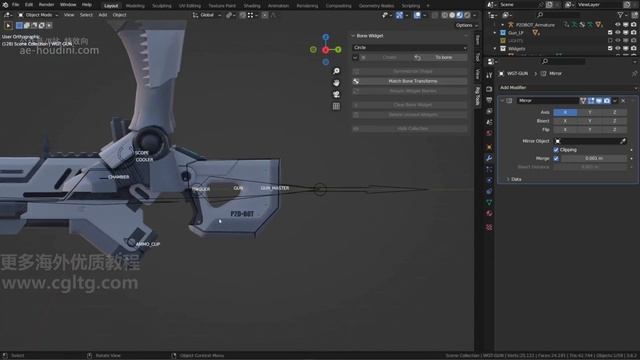Toggle X-ray view icon
The height and width of the screenshot is (360, 640).
click(435, 15)
